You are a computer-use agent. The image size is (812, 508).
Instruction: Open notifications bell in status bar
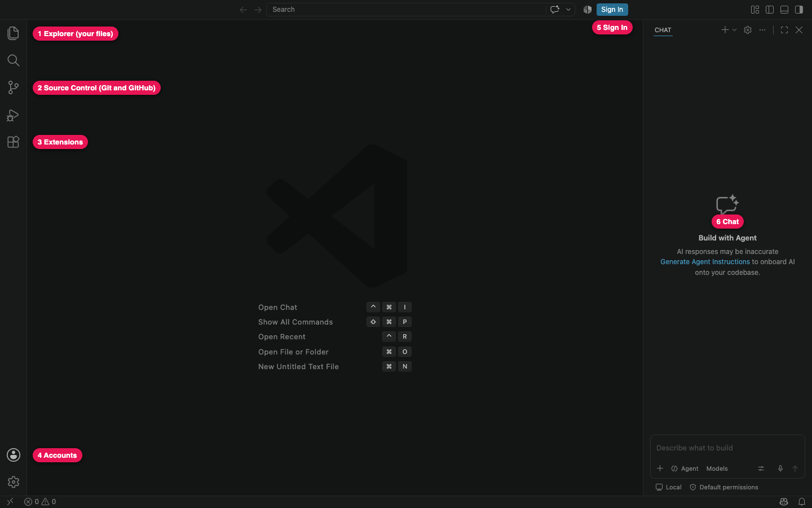point(802,502)
